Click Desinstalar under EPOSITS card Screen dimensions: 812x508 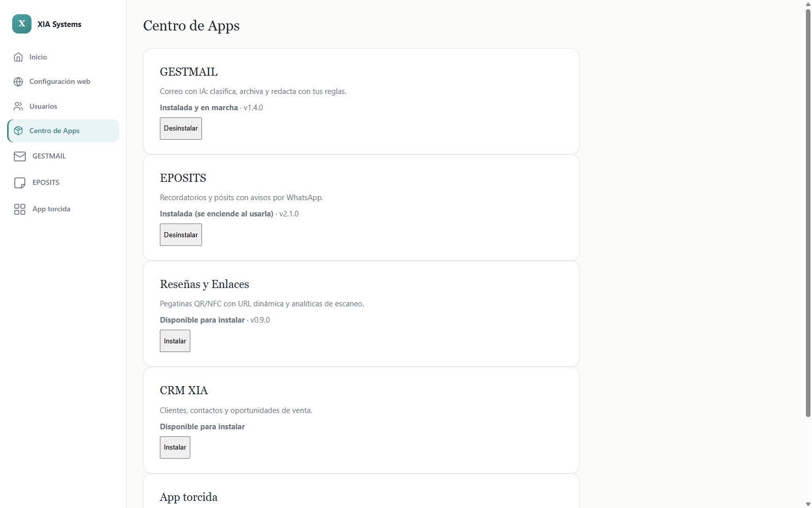click(x=181, y=235)
